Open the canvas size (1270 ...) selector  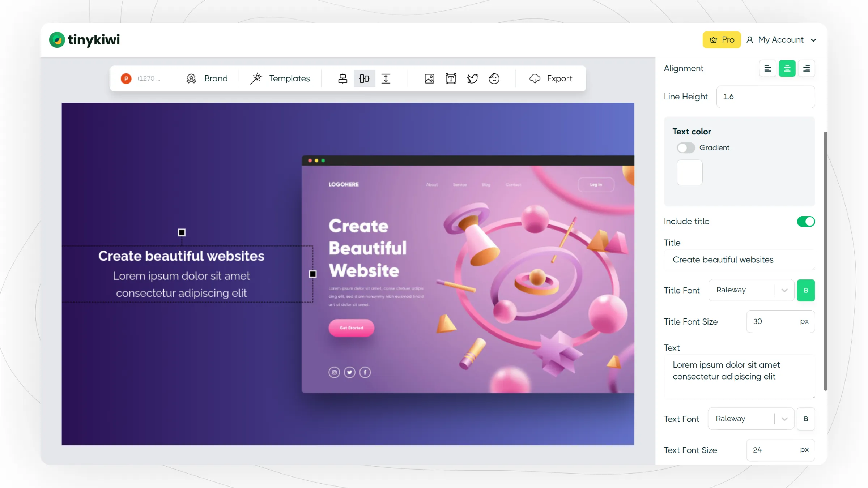click(x=149, y=78)
